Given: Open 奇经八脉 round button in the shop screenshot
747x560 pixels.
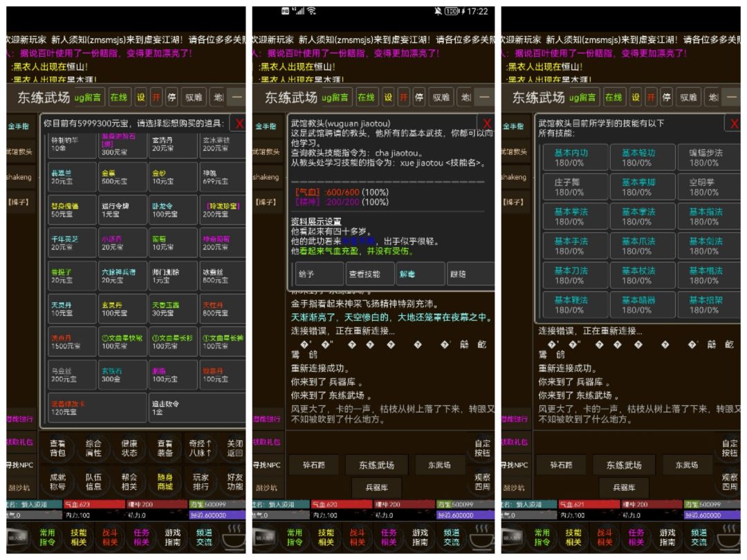Looking at the screenshot, I should coord(200,448).
